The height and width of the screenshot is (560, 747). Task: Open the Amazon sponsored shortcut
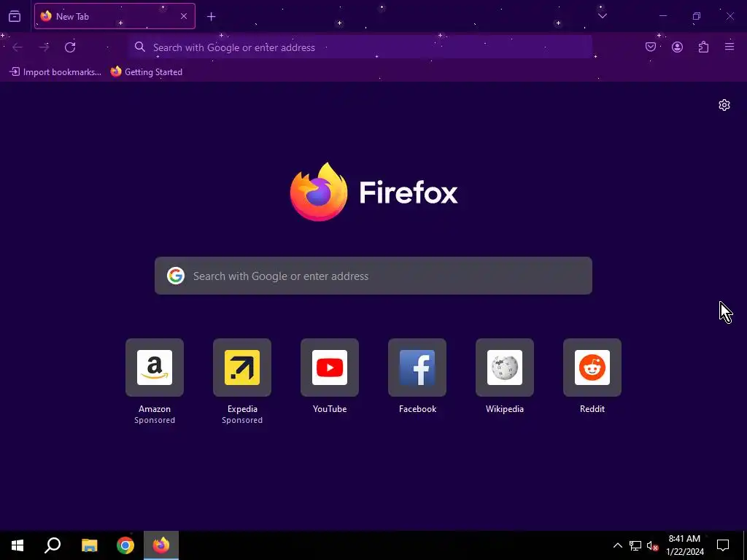tap(155, 367)
